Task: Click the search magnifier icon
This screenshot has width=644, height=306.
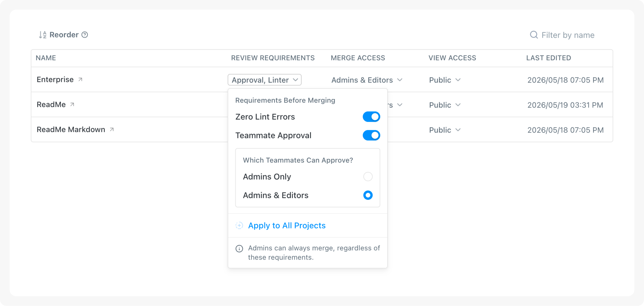Action: (x=534, y=35)
